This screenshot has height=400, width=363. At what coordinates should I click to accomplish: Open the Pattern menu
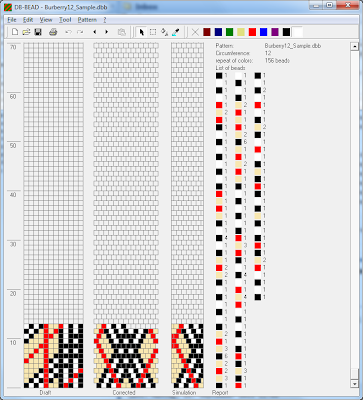pos(87,20)
